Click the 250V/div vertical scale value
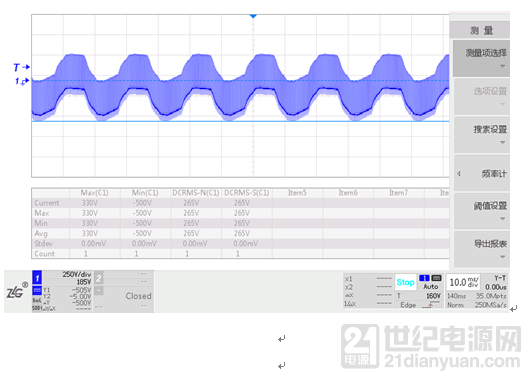 coord(77,274)
